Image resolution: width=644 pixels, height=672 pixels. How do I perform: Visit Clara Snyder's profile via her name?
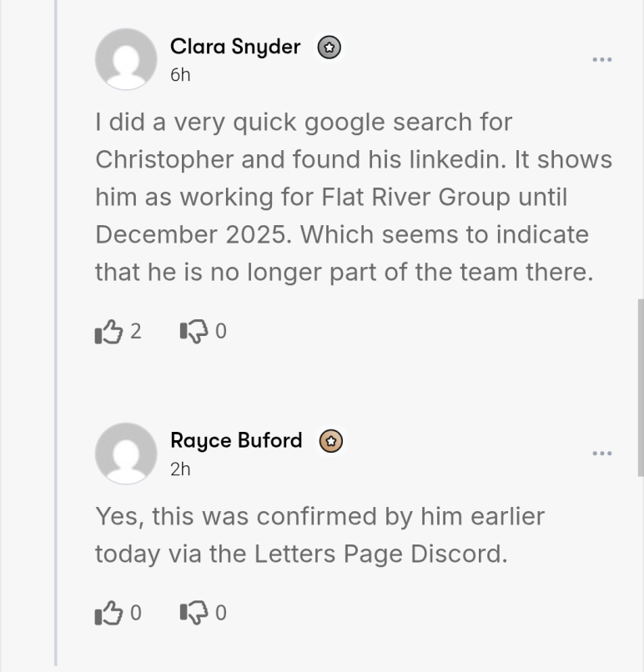coord(234,47)
